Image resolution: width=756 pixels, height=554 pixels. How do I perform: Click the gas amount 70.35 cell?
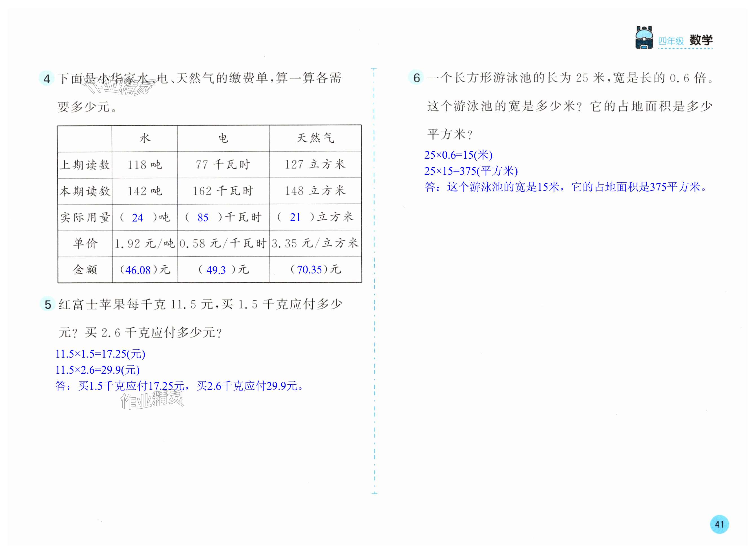pyautogui.click(x=310, y=270)
